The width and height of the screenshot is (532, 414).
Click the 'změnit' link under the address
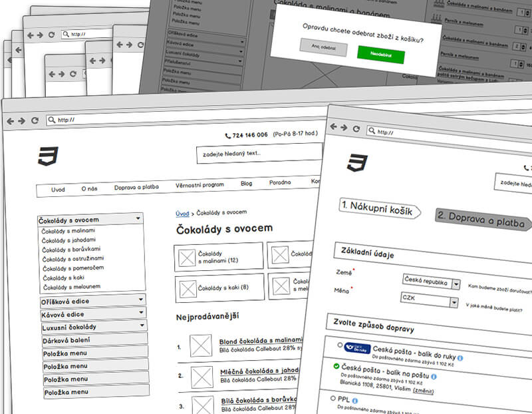point(424,391)
